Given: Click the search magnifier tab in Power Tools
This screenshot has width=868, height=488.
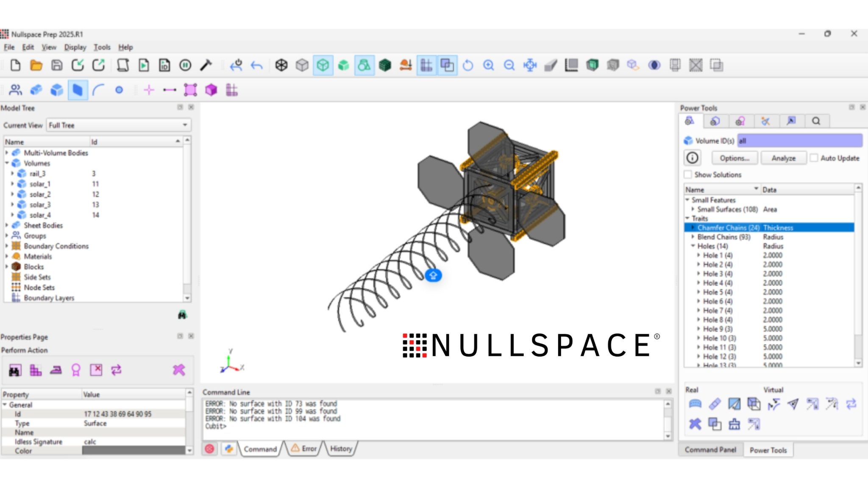Looking at the screenshot, I should 816,121.
